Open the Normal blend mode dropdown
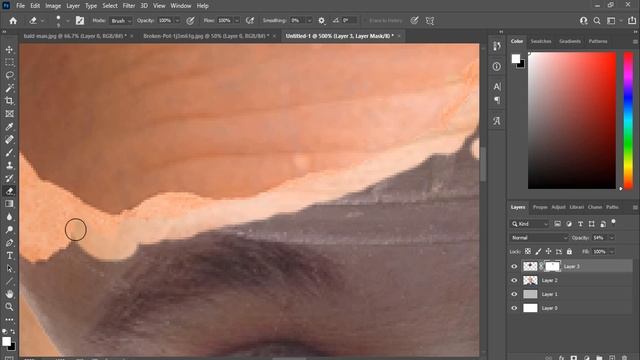Image resolution: width=640 pixels, height=360 pixels. (539, 238)
